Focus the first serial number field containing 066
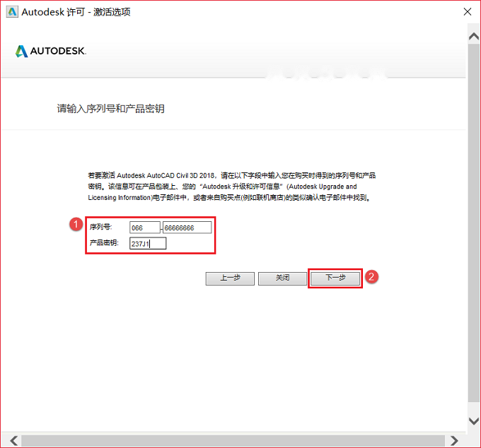Viewport: 481px width, 448px height. (145, 228)
